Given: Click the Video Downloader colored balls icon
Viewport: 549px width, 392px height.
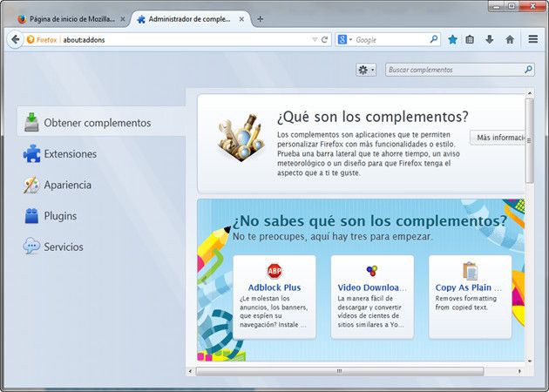Looking at the screenshot, I should click(x=372, y=271).
